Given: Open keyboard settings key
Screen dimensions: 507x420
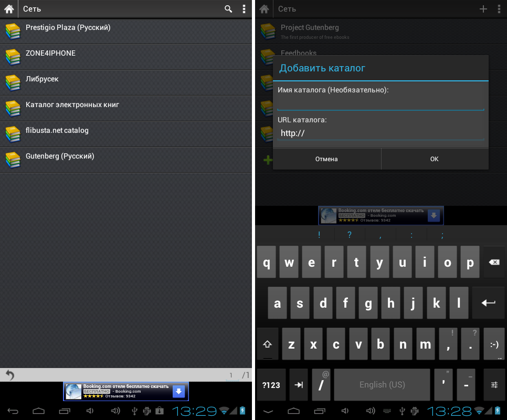Looking at the screenshot, I should [x=494, y=385].
